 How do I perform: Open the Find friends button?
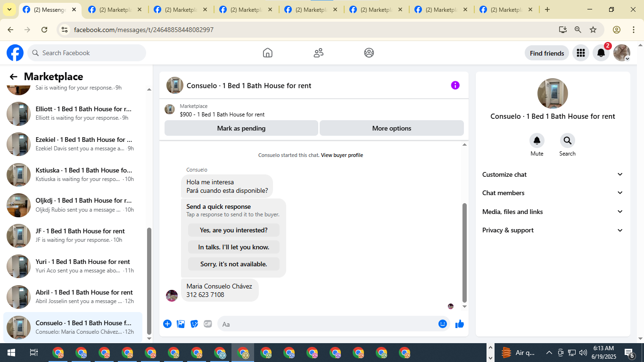coord(547,53)
